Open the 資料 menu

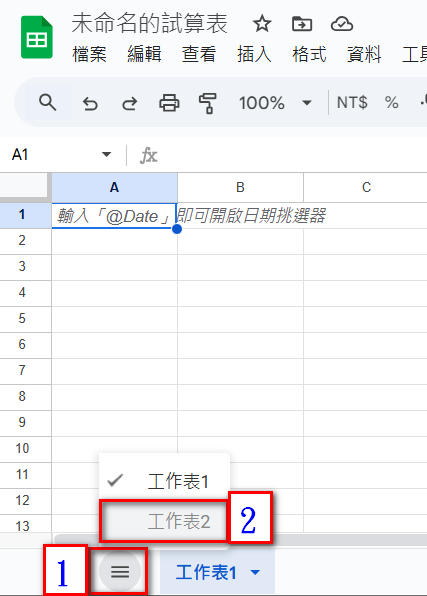[364, 54]
